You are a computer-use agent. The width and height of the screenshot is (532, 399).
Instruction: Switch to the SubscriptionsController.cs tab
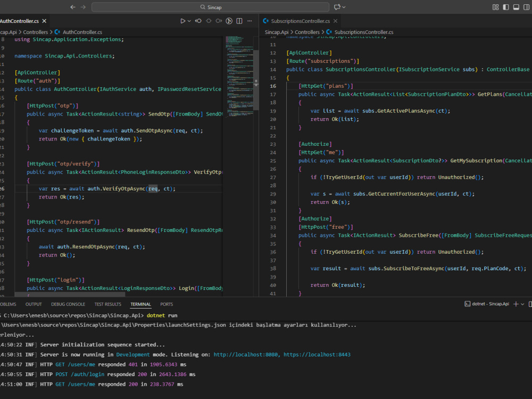click(300, 21)
